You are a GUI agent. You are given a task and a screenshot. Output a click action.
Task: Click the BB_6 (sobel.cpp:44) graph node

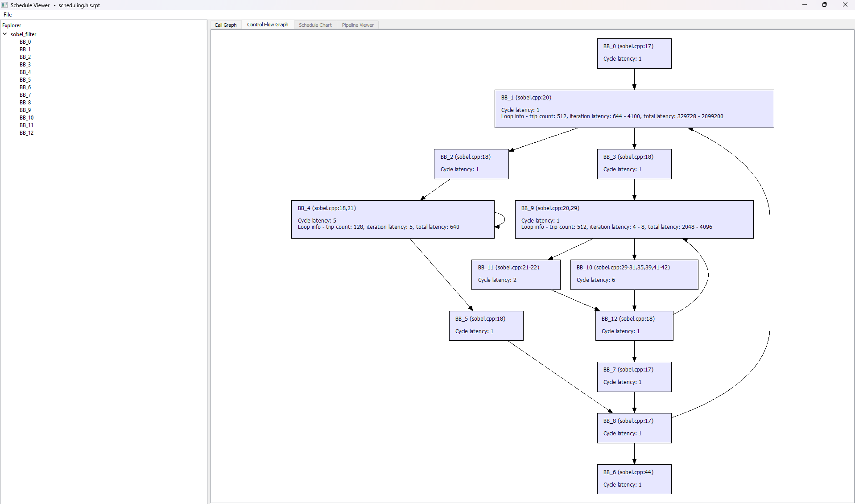[634, 479]
